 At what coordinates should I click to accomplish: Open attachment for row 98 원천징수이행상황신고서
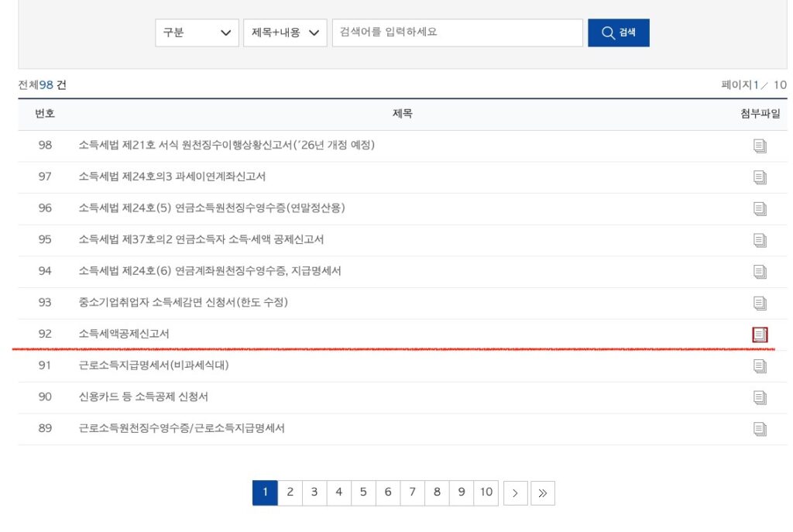[x=760, y=146]
